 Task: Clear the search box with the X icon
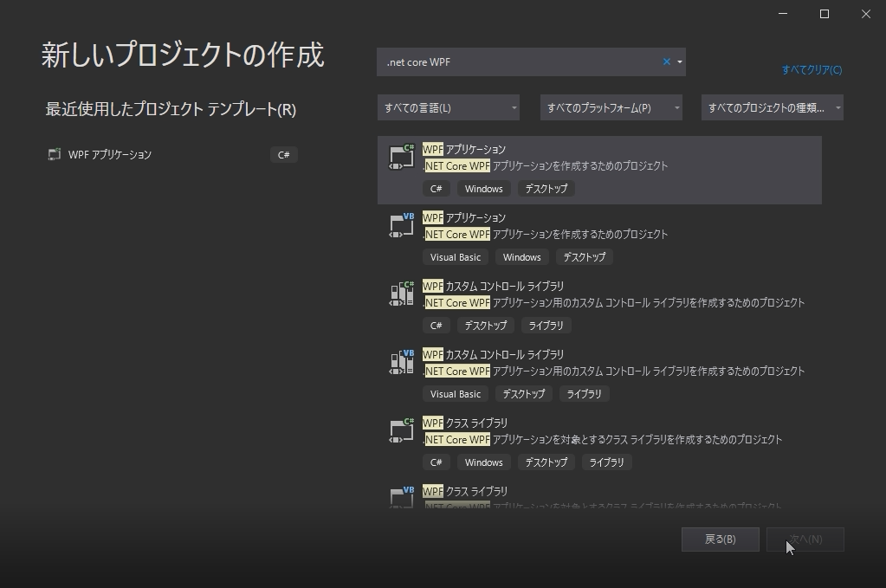666,61
